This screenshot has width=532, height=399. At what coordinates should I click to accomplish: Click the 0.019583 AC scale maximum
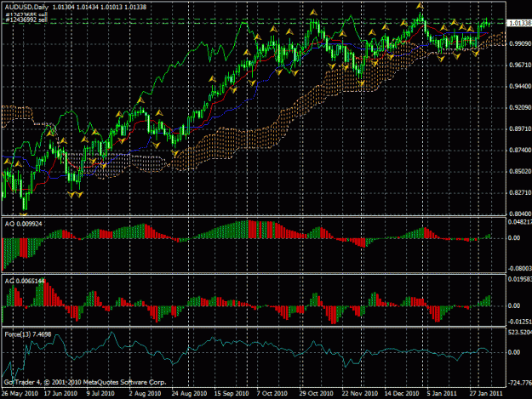coord(520,279)
